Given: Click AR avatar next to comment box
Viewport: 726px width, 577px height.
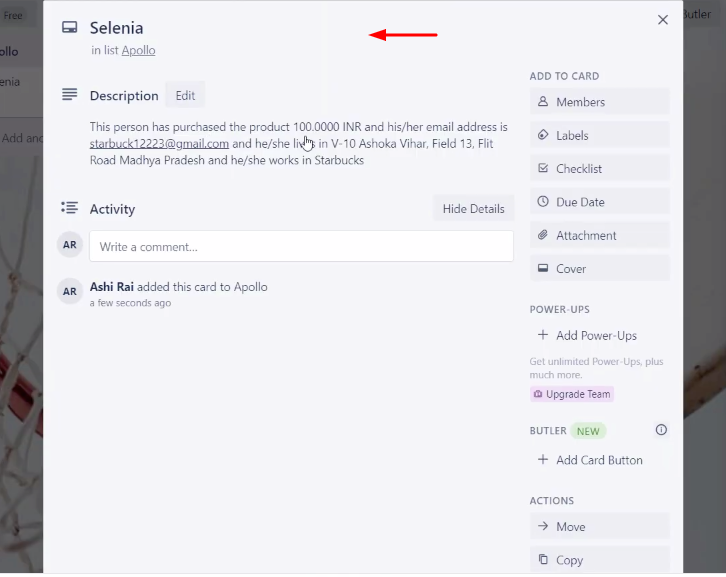Looking at the screenshot, I should 69,245.
